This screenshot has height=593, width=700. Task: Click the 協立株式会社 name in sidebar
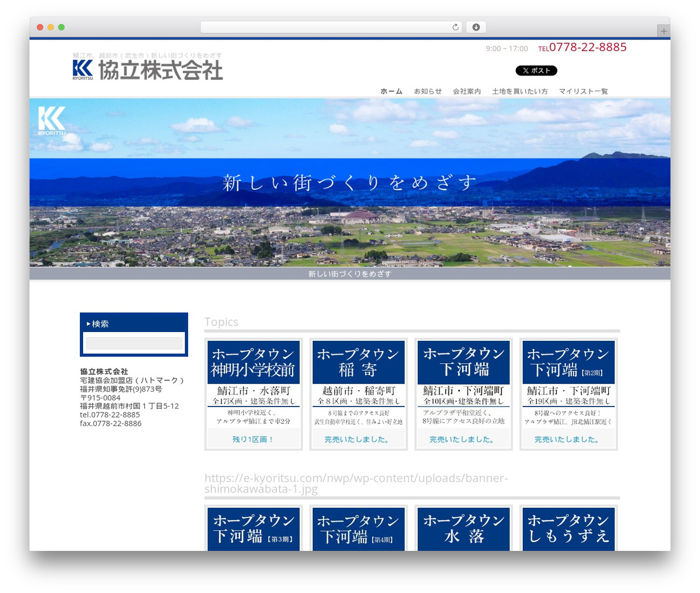(x=104, y=371)
